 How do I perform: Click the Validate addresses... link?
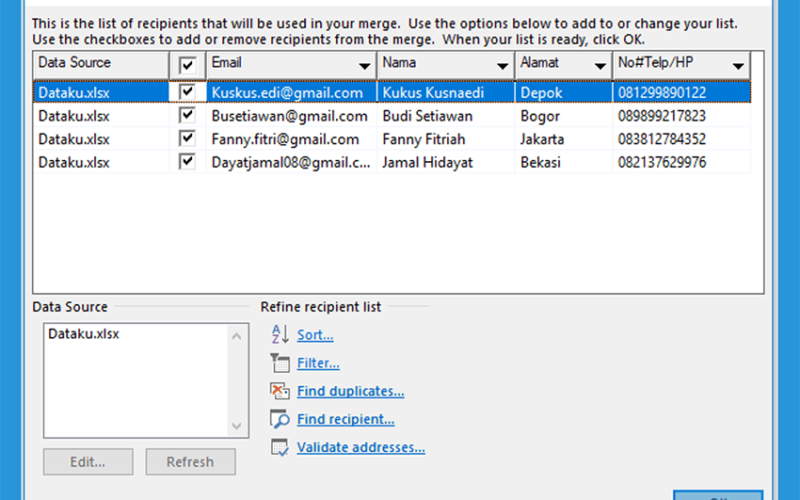361,447
